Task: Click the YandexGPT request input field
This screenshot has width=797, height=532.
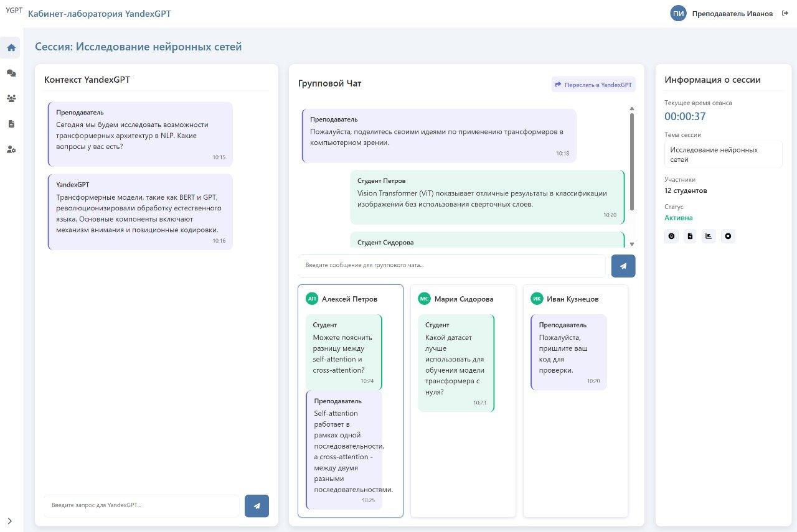Action: click(141, 506)
